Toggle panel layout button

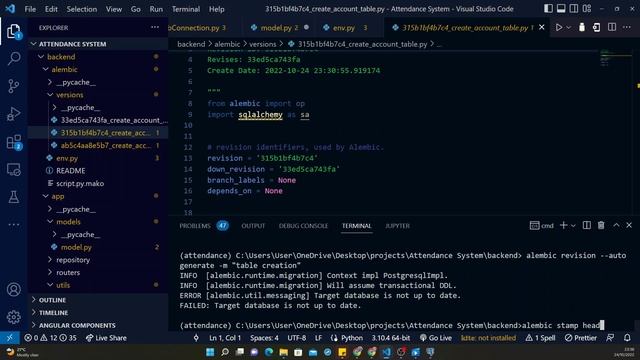561,9
